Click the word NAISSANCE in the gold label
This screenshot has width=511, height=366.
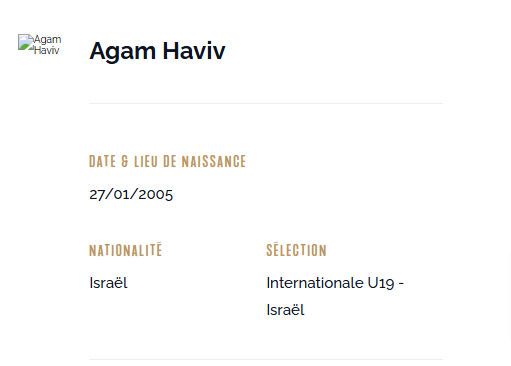pos(214,161)
